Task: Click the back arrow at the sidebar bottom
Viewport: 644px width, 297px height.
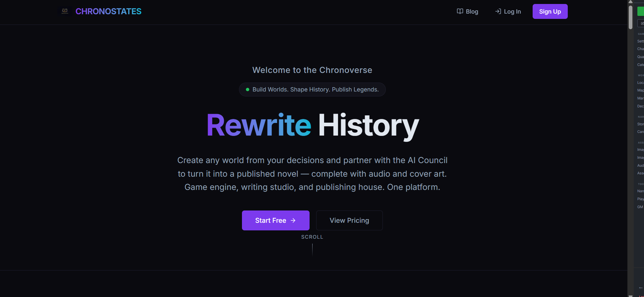Action: pos(641,287)
